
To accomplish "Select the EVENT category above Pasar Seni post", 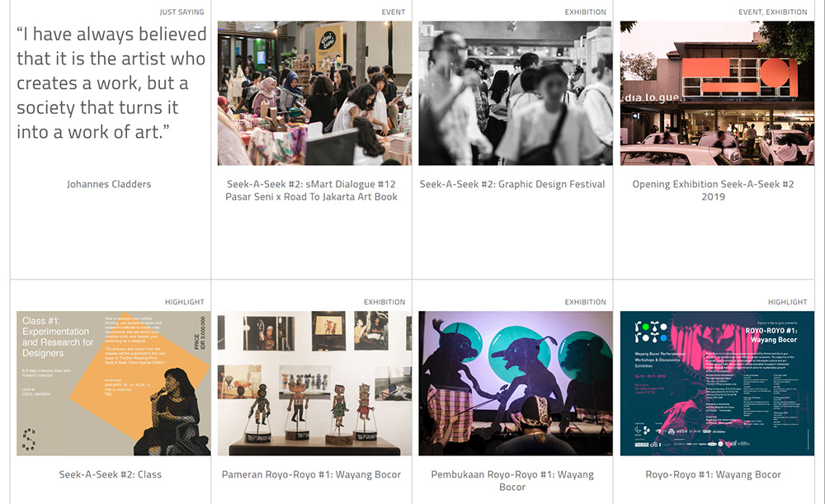I will [x=394, y=12].
